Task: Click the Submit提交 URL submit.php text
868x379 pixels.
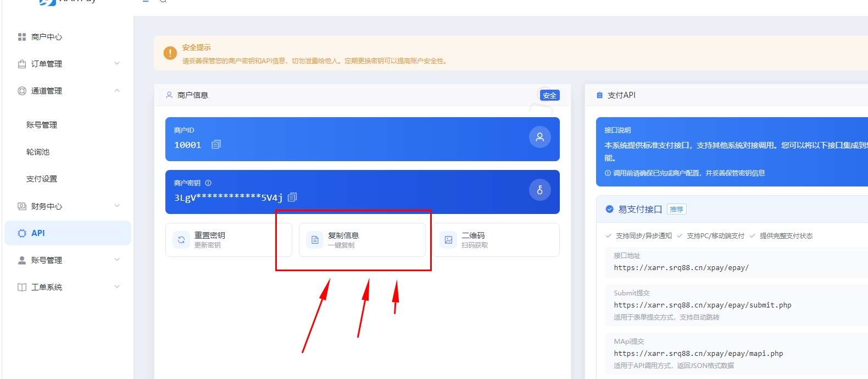Action: point(702,305)
